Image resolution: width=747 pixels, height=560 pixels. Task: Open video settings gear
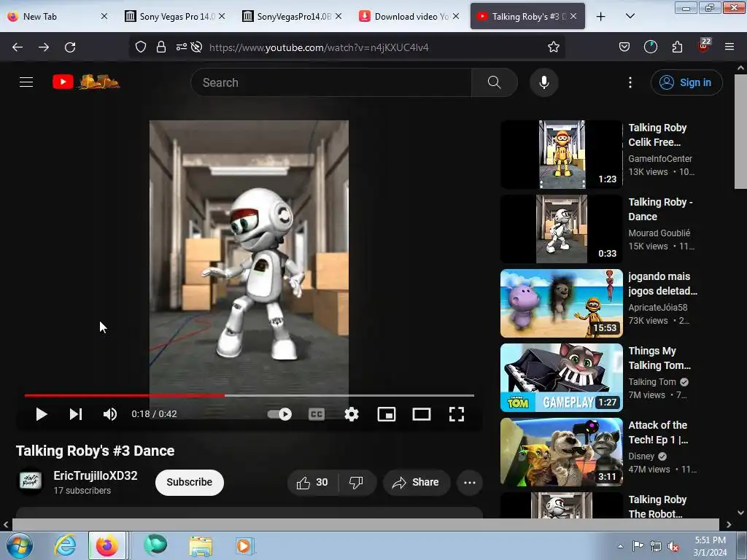[x=352, y=414]
